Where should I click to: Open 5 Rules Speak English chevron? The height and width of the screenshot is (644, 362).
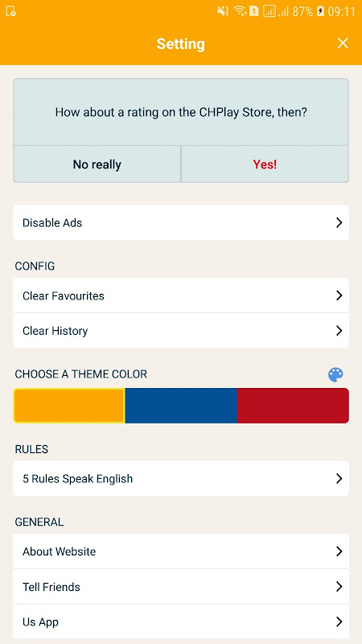coord(339,478)
